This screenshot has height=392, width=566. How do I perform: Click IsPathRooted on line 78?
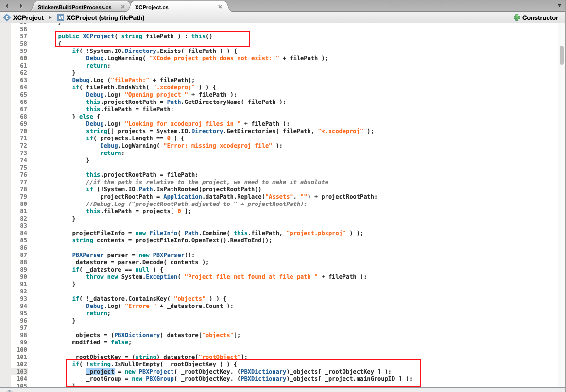178,189
